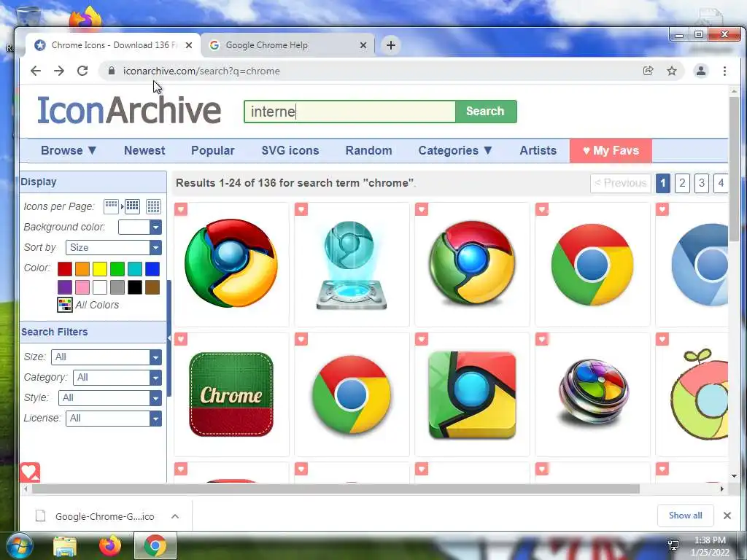Filter by the purple color swatch

[x=65, y=287]
